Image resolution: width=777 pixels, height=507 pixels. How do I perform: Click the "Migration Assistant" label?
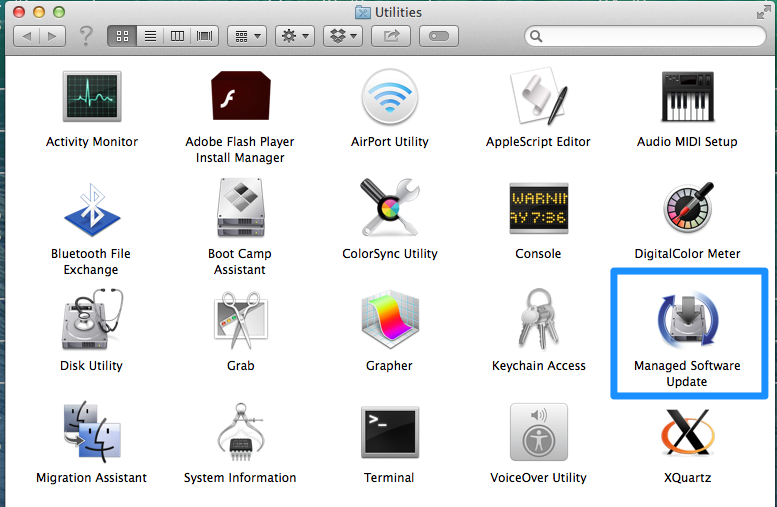(92, 478)
